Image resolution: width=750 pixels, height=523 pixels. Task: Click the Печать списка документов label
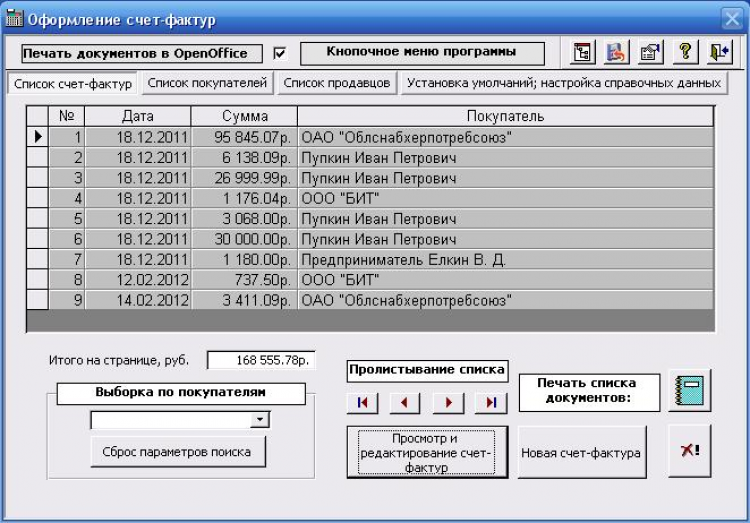coord(589,392)
